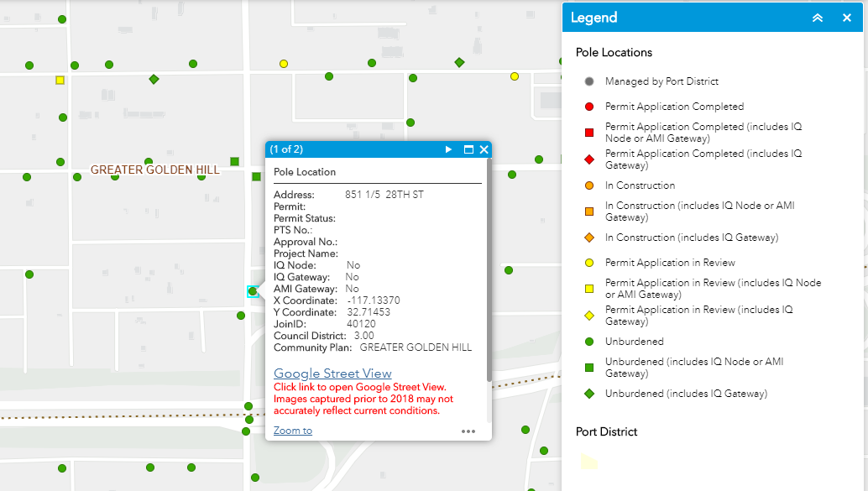This screenshot has width=868, height=491.
Task: Show next feature in popup
Action: click(448, 149)
